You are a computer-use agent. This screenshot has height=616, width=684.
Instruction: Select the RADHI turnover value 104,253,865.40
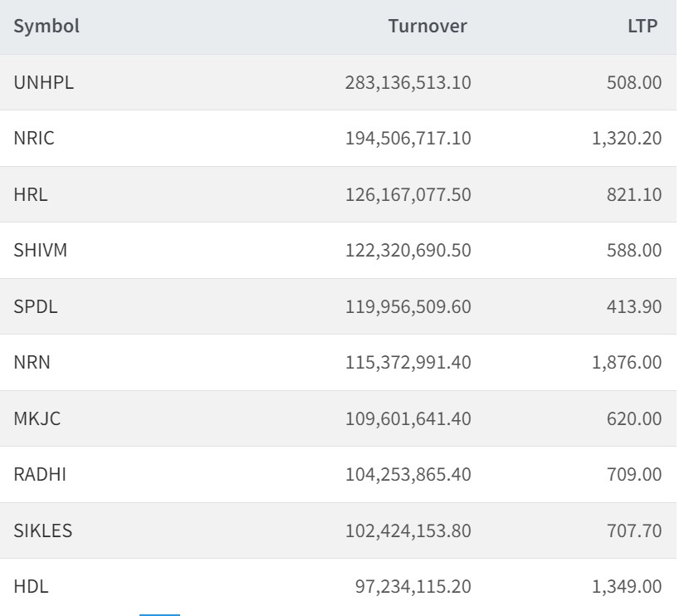tap(408, 475)
